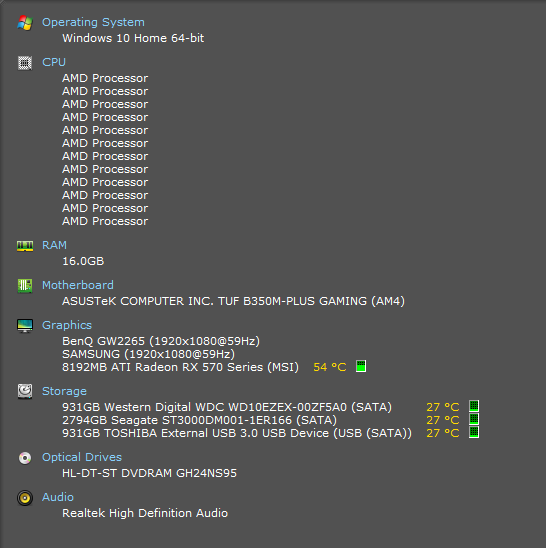Open the RAM section heading
This screenshot has width=546, height=548.
54,245
